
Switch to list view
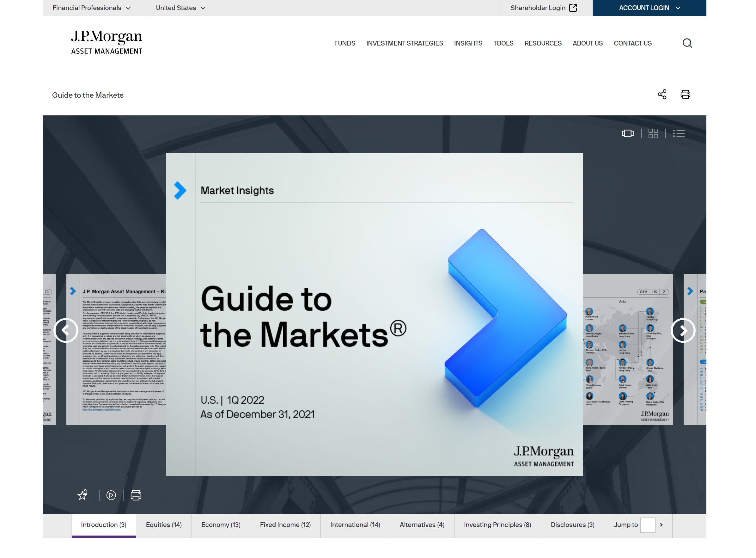tap(679, 133)
